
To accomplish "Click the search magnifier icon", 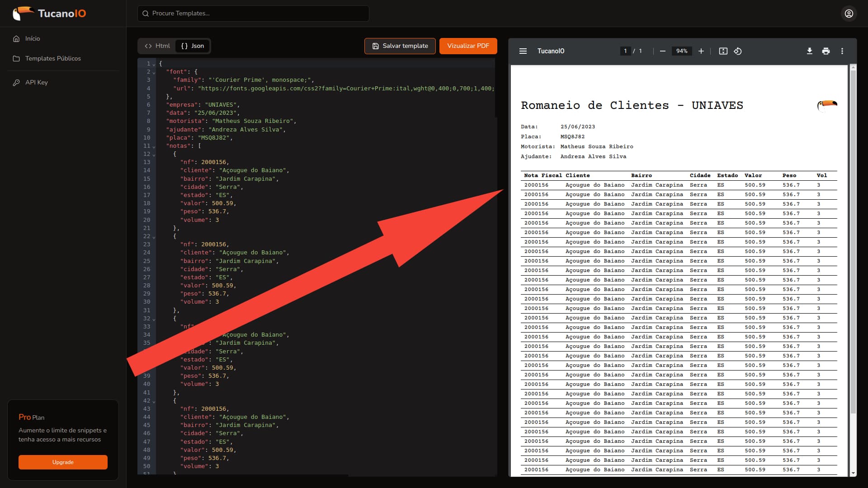I will pos(146,14).
